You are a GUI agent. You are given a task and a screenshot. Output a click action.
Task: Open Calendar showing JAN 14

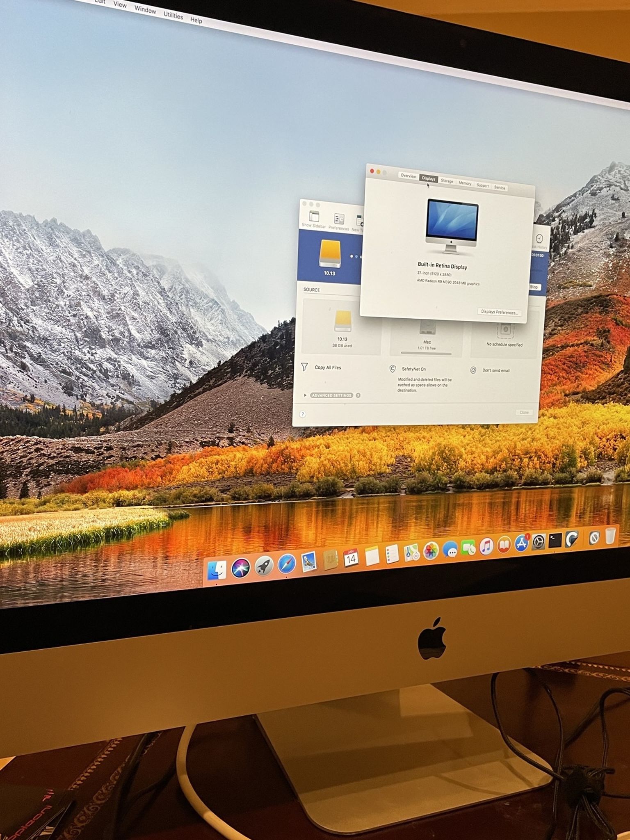(x=351, y=558)
